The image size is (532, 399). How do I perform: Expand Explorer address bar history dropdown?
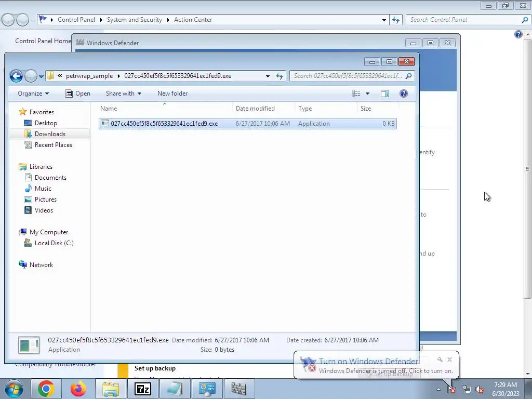pyautogui.click(x=268, y=76)
